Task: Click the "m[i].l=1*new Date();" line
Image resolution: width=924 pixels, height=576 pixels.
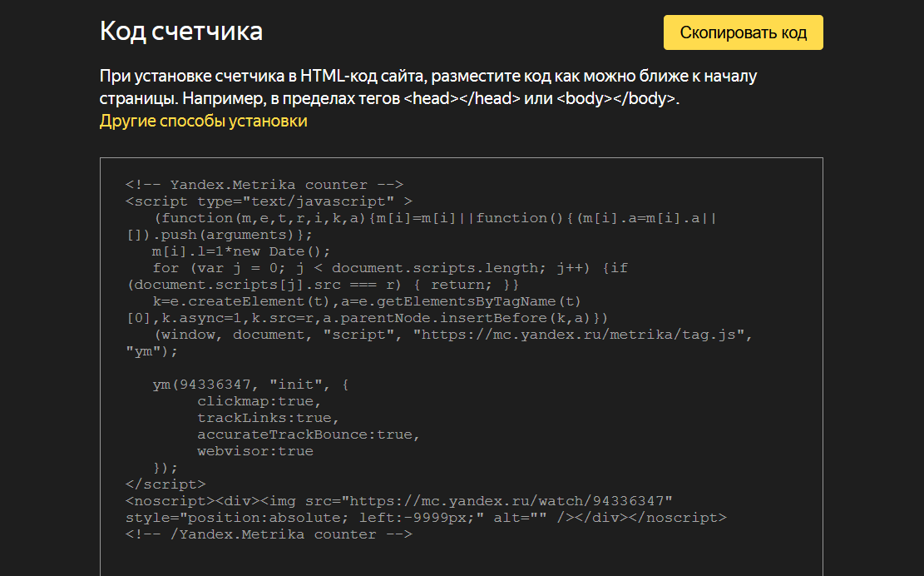Action: click(242, 251)
